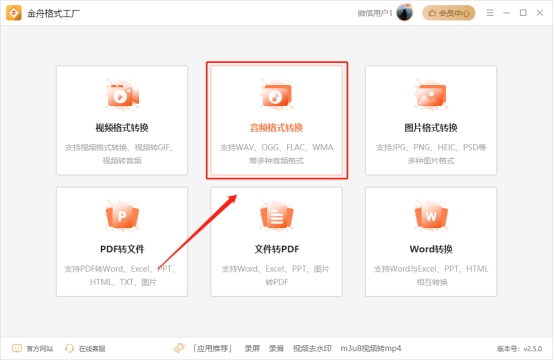
Task: Click the official website monitor icon
Action: coord(17,348)
